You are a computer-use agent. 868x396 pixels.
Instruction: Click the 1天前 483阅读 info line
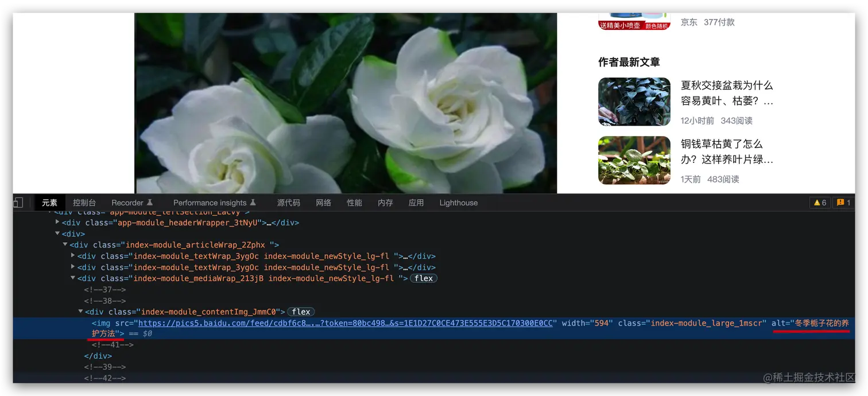(710, 179)
